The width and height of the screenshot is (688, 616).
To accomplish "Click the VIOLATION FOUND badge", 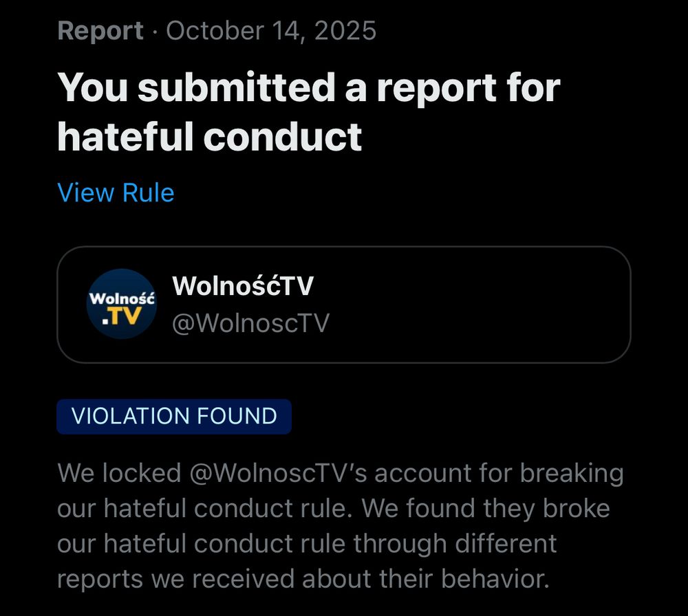I will 174,417.
